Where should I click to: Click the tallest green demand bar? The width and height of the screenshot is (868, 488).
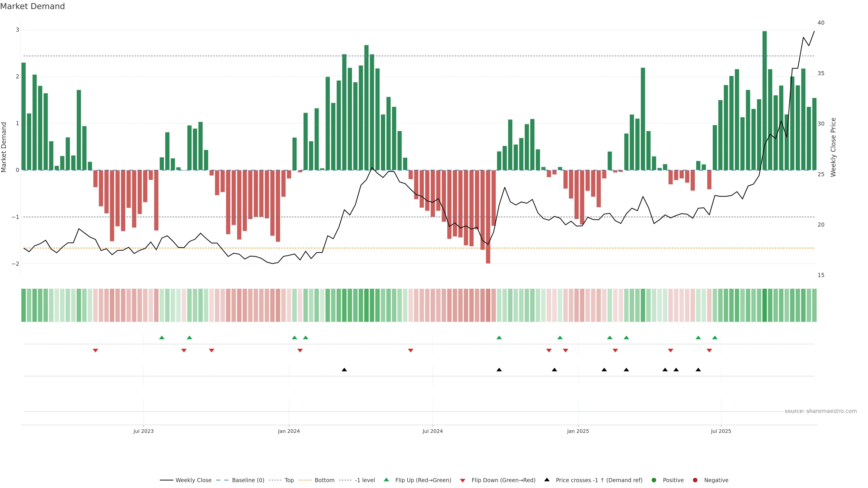[764, 101]
